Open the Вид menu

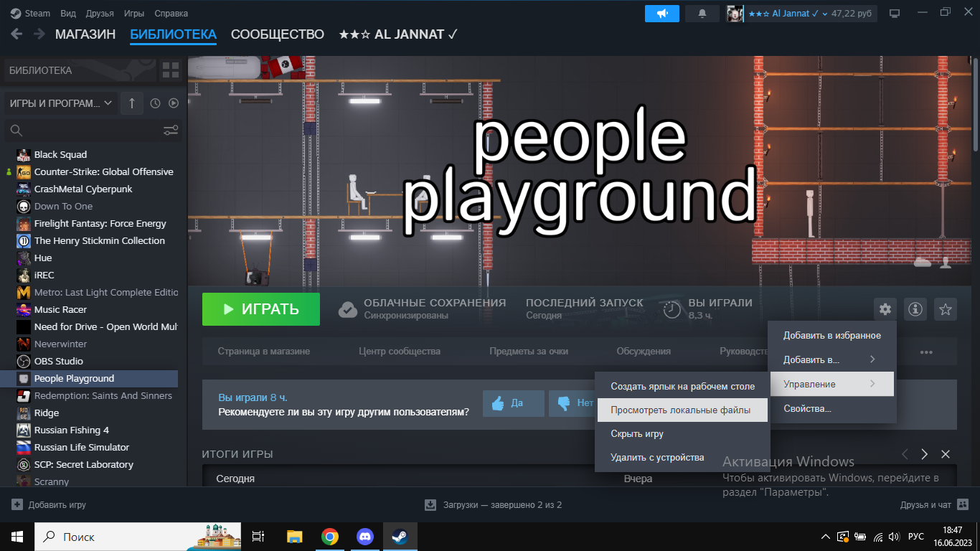click(68, 14)
